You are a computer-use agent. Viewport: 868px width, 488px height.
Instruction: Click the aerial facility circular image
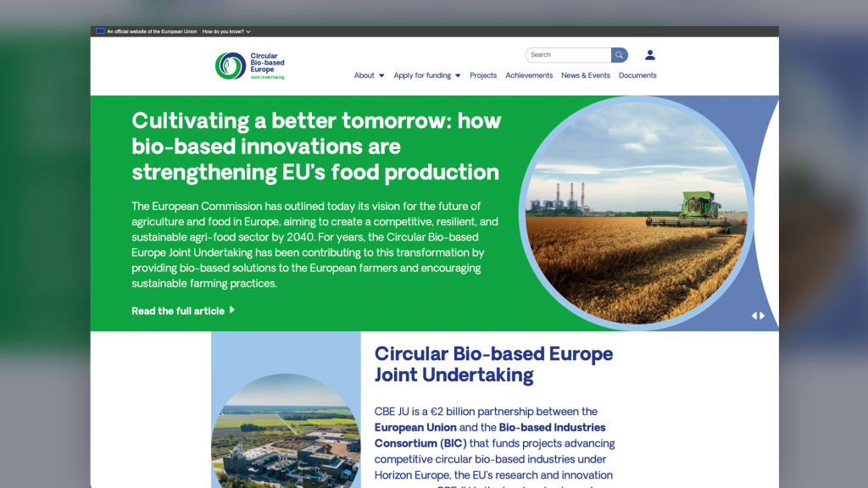coord(286,432)
